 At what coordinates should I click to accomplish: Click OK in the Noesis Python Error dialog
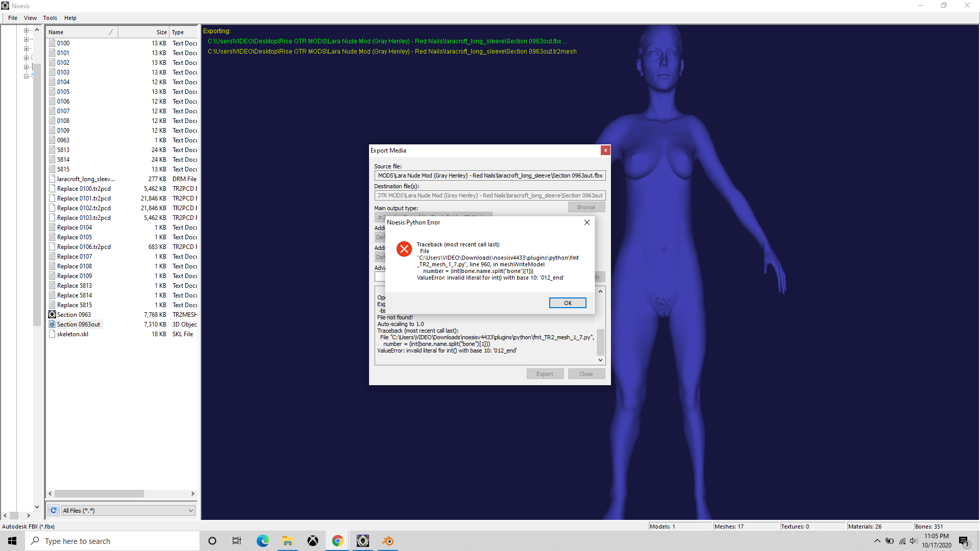tap(568, 303)
